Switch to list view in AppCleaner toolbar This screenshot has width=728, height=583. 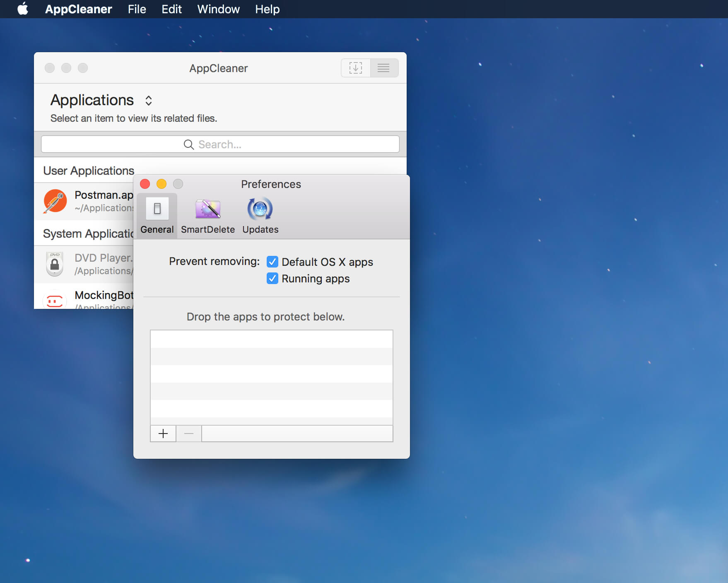(384, 68)
